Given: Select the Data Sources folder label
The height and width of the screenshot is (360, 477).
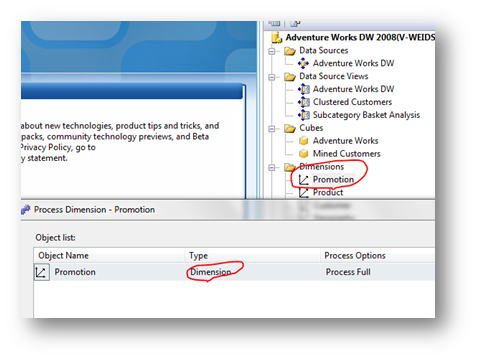Looking at the screenshot, I should (x=324, y=50).
